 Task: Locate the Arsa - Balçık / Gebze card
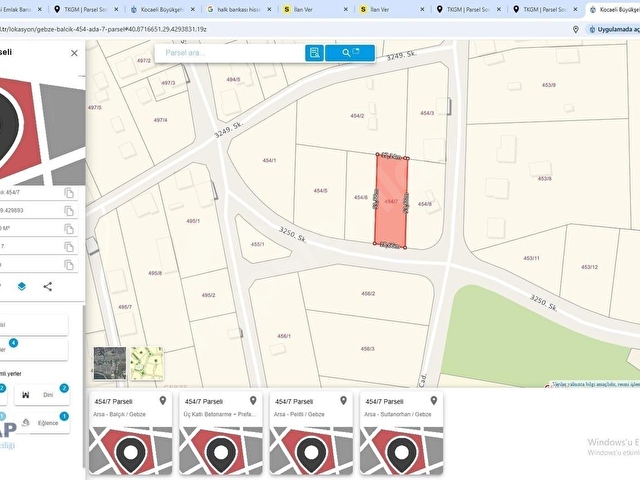coord(163,401)
